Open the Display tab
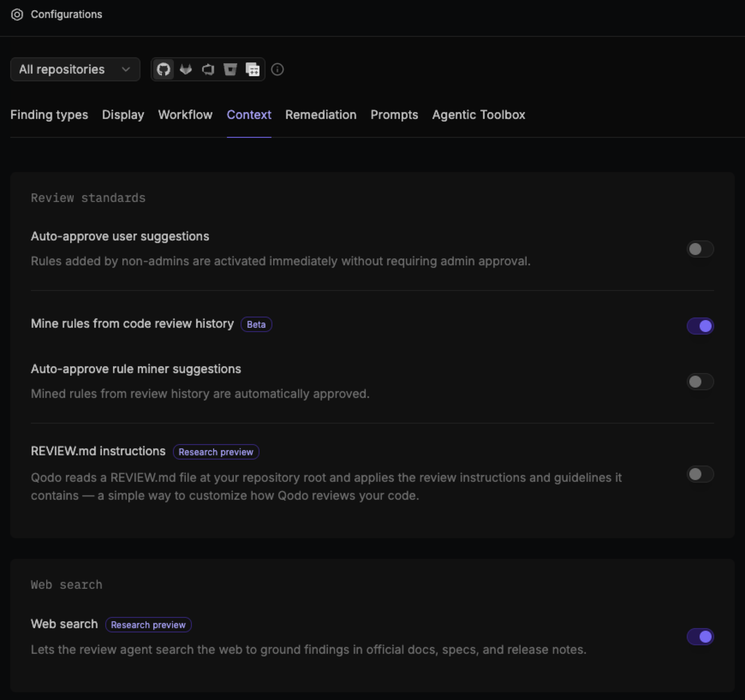745x700 pixels. click(123, 115)
